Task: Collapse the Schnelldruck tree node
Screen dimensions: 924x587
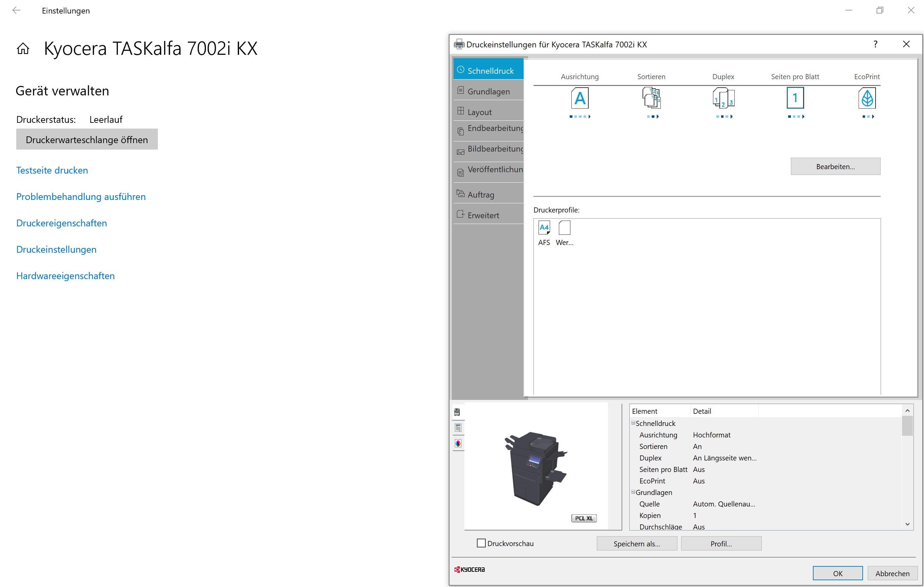Action: 633,423
